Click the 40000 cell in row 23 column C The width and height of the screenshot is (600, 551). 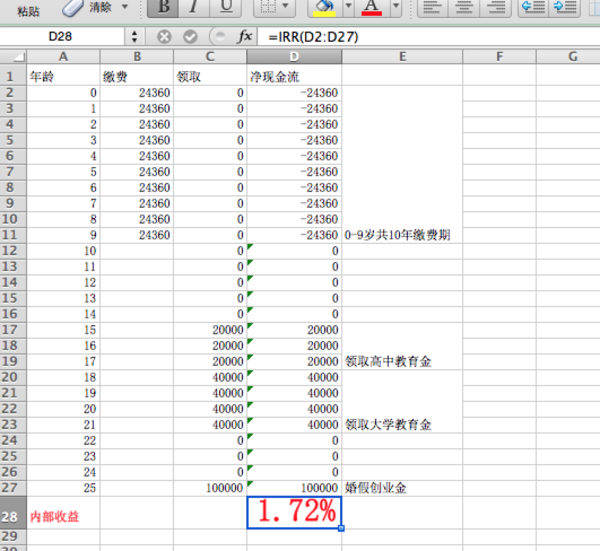click(x=210, y=425)
